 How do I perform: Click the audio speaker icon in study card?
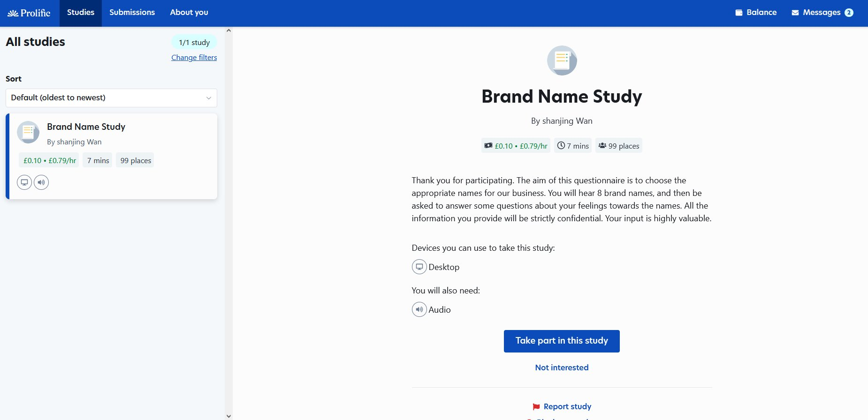(41, 182)
